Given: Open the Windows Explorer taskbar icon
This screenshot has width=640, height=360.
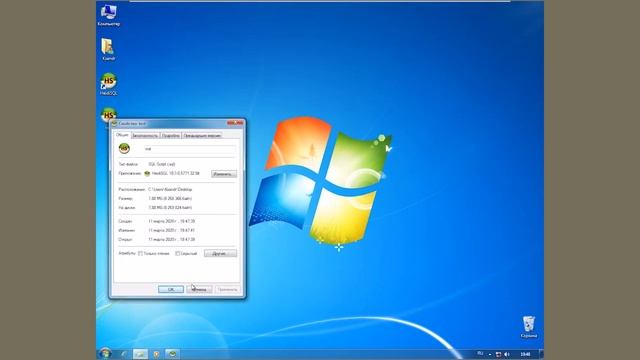Looking at the screenshot, I should (x=140, y=354).
